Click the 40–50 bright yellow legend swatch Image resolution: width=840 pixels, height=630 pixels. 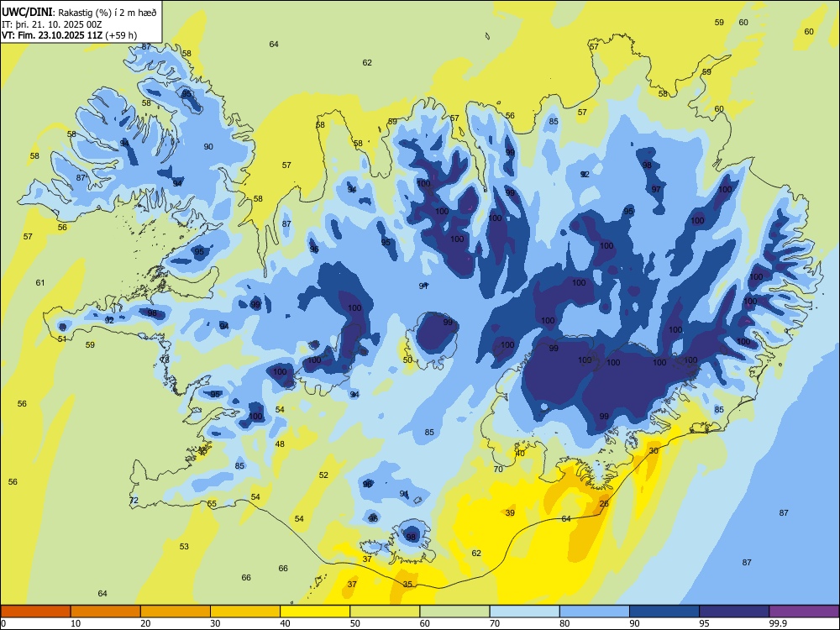[315, 612]
